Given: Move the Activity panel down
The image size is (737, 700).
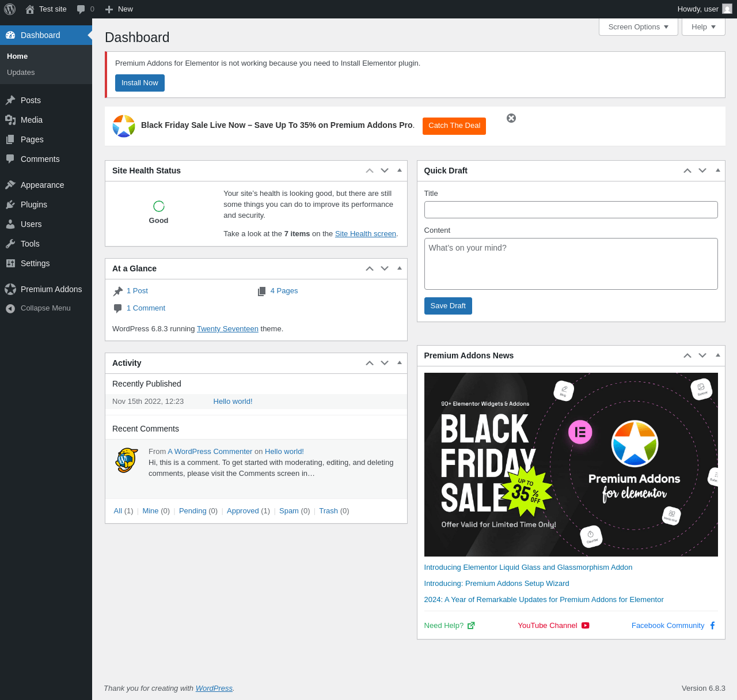Looking at the screenshot, I should tap(385, 363).
